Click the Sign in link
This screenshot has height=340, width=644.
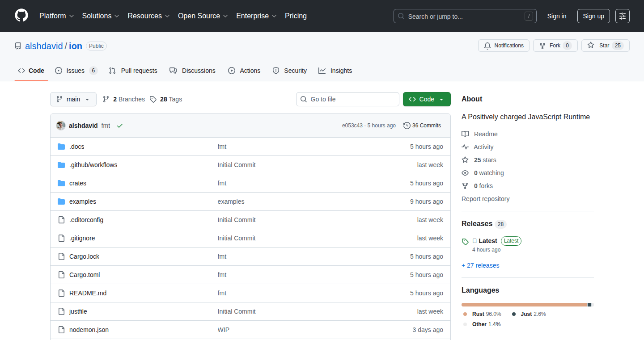(557, 16)
